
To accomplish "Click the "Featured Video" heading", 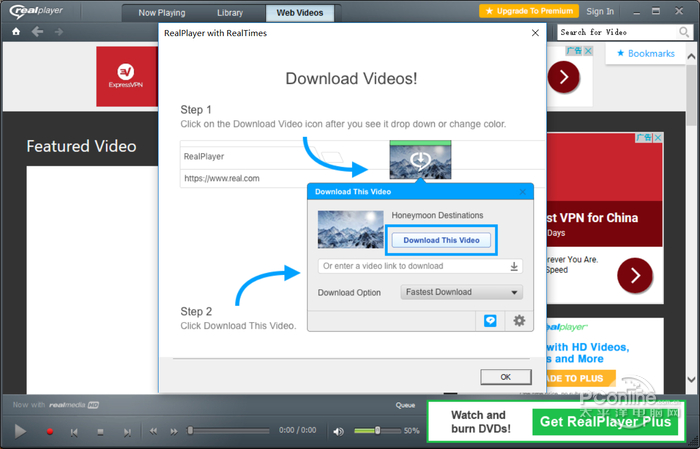I will 81,146.
